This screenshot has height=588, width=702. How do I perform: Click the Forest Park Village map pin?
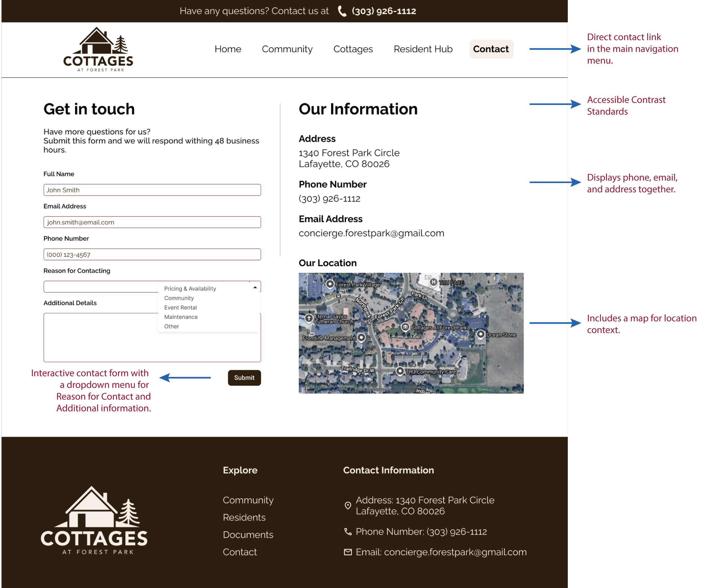pos(330,284)
